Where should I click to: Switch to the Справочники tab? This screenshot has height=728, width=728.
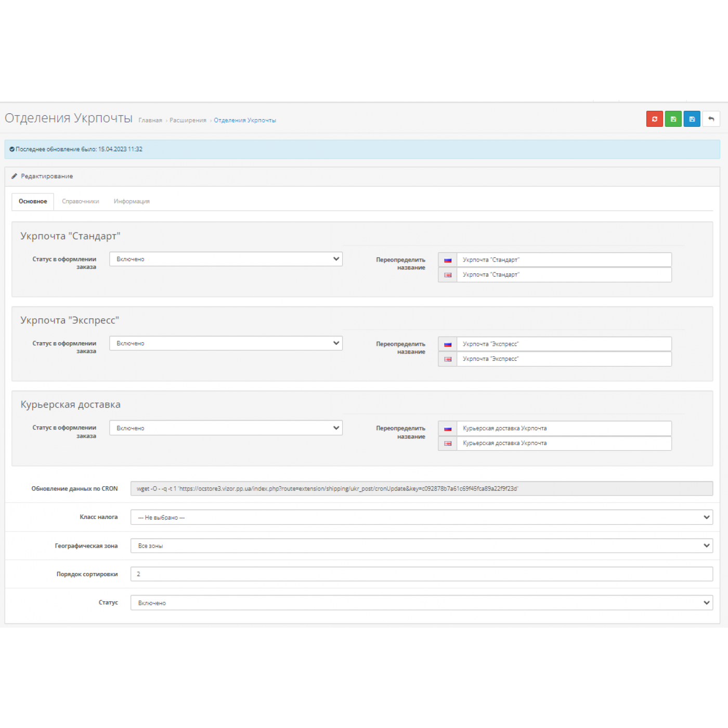[81, 201]
